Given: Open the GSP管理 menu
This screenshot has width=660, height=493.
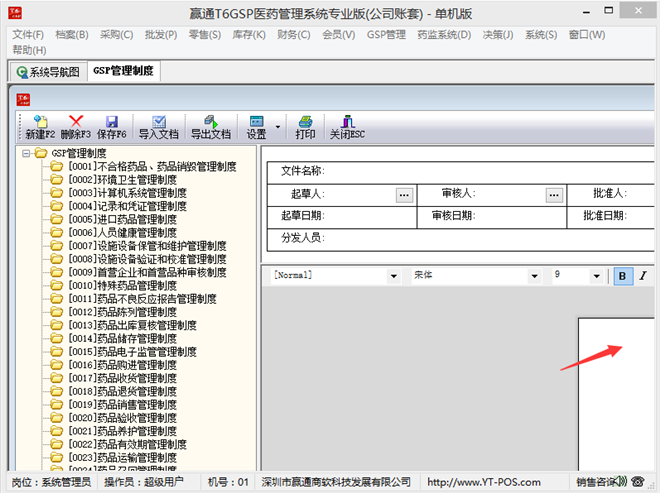Looking at the screenshot, I should click(x=386, y=34).
